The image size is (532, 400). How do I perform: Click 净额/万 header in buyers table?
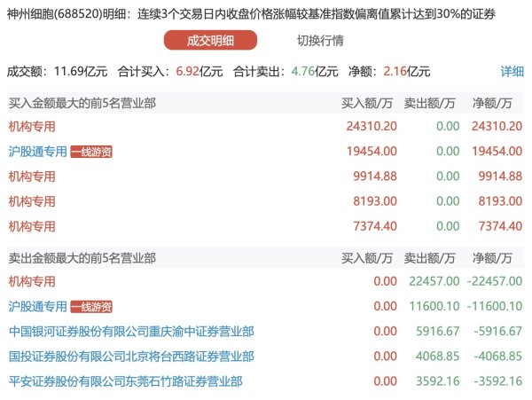(492, 103)
